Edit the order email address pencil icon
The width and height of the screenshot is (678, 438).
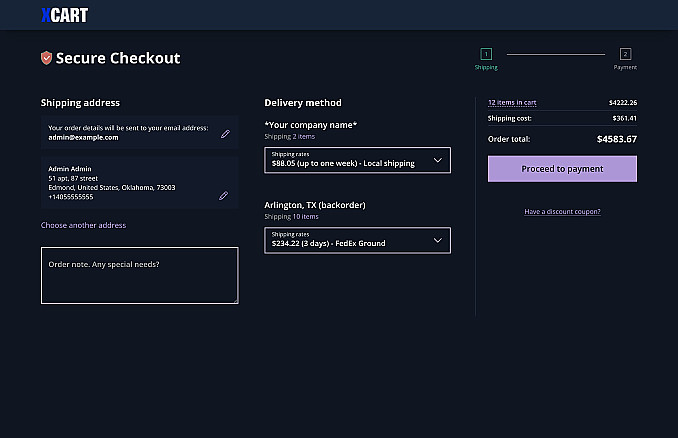[x=225, y=133]
